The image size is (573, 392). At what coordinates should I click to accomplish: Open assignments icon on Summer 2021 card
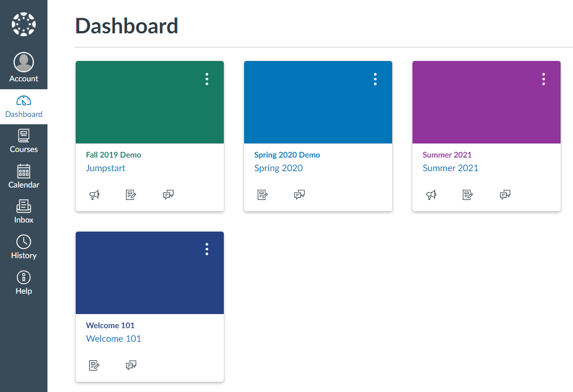468,195
